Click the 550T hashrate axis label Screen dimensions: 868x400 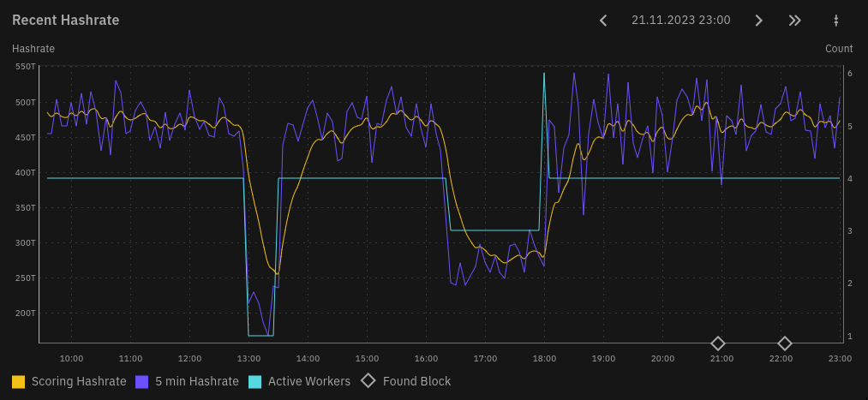coord(26,67)
